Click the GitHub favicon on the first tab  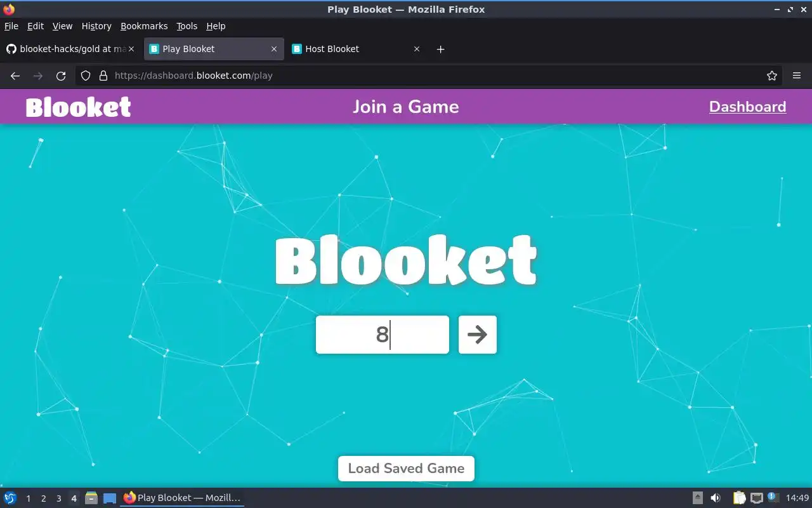11,49
